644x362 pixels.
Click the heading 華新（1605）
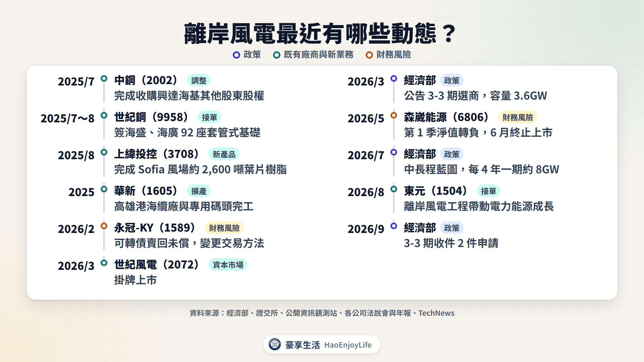tap(146, 191)
